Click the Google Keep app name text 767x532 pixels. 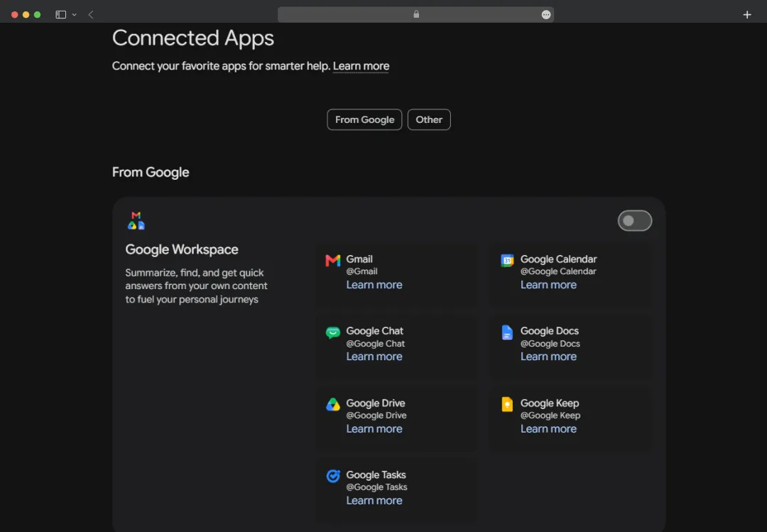click(x=550, y=403)
